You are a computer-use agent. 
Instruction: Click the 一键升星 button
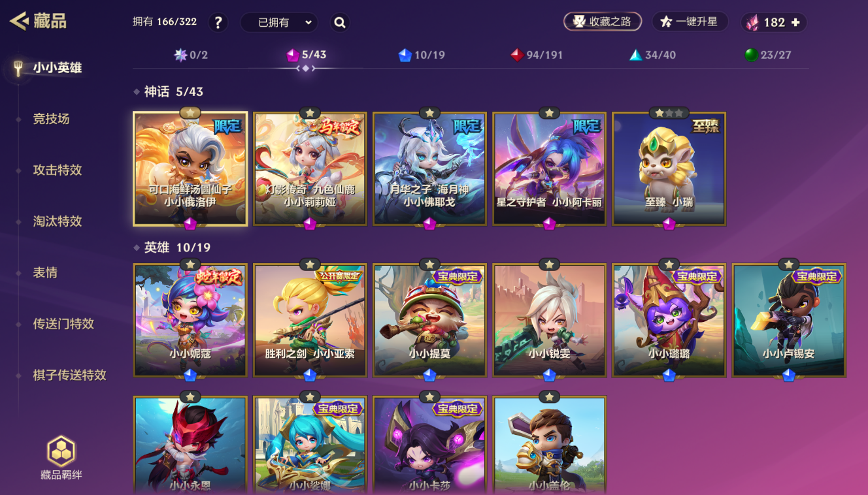(690, 22)
